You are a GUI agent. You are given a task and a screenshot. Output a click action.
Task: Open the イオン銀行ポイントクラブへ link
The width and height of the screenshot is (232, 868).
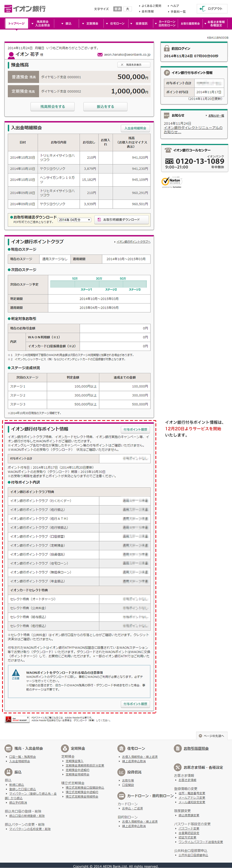click(133, 242)
